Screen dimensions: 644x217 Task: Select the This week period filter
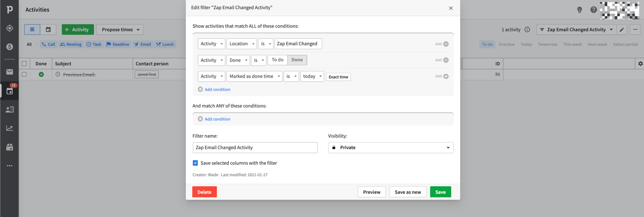pos(572,44)
